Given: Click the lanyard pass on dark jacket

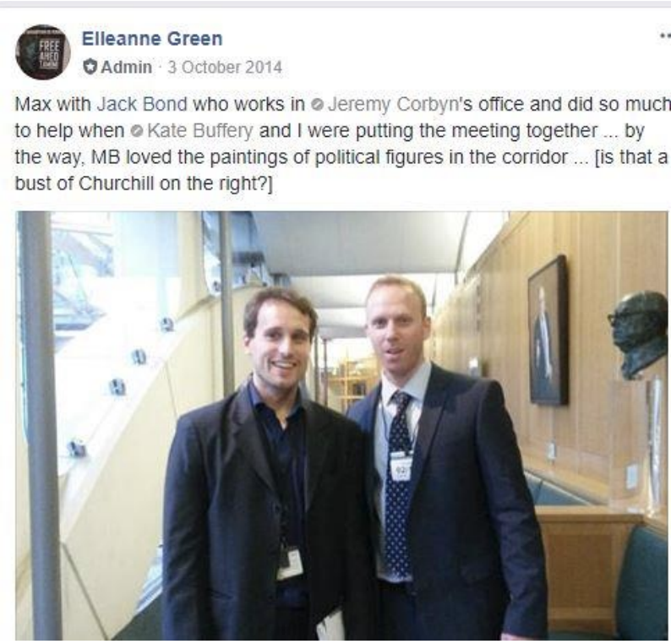Looking at the screenshot, I should 290,564.
